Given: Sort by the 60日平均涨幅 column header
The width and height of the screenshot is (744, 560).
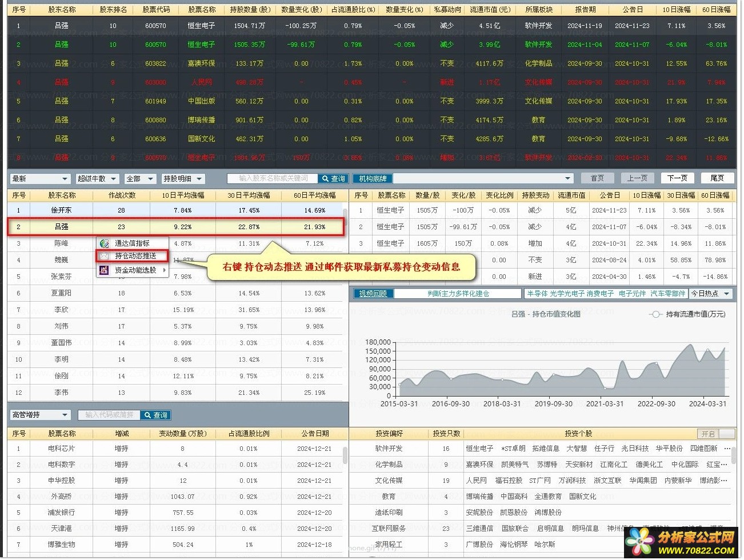Looking at the screenshot, I should [x=315, y=195].
